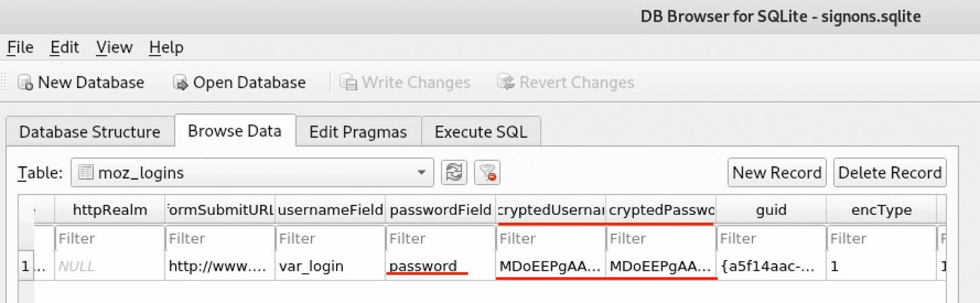Clear all table filters icon
Image resolution: width=980 pixels, height=303 pixels.
[486, 173]
